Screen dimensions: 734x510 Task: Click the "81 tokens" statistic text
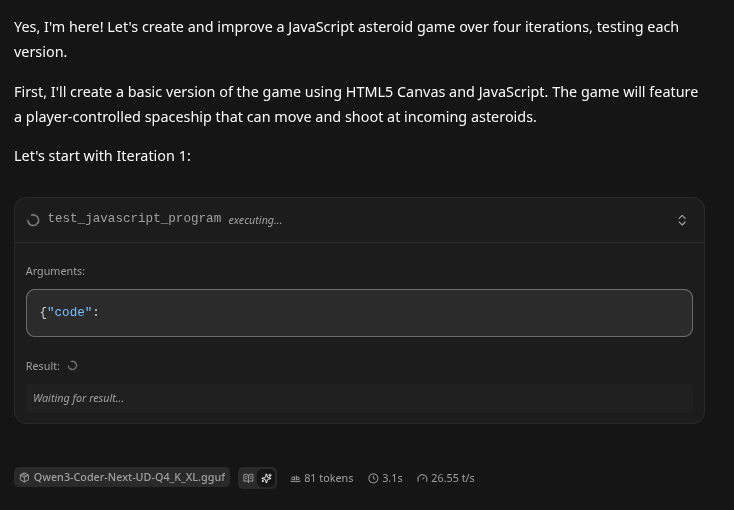(328, 478)
